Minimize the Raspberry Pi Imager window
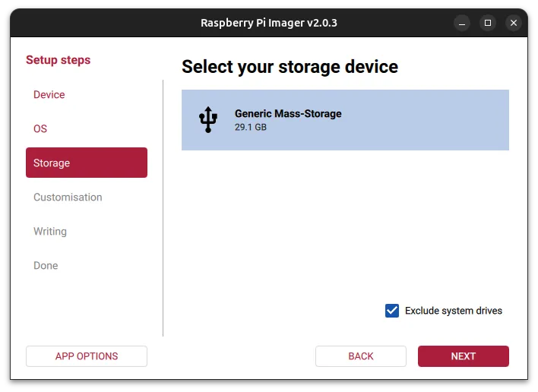 pyautogui.click(x=462, y=23)
